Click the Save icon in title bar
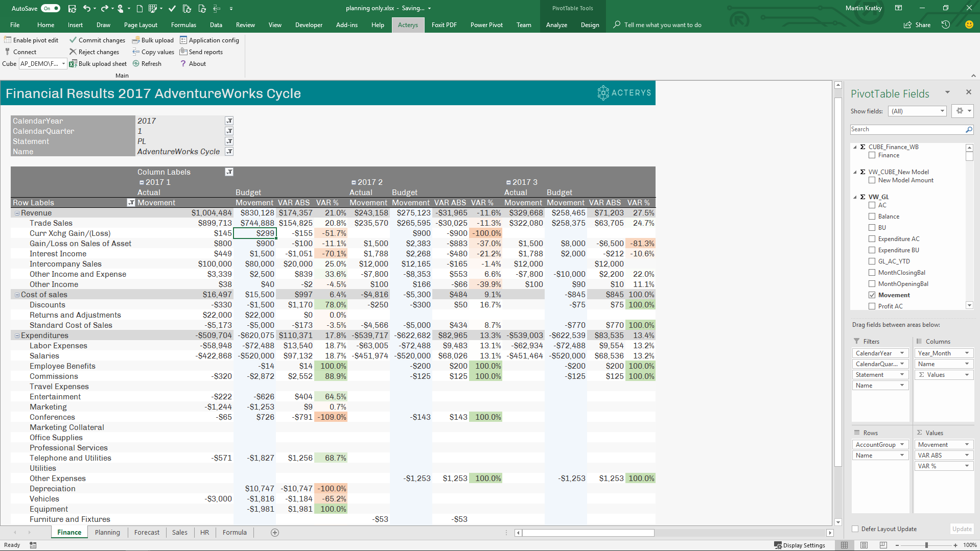This screenshot has width=980, height=551. coord(72,8)
